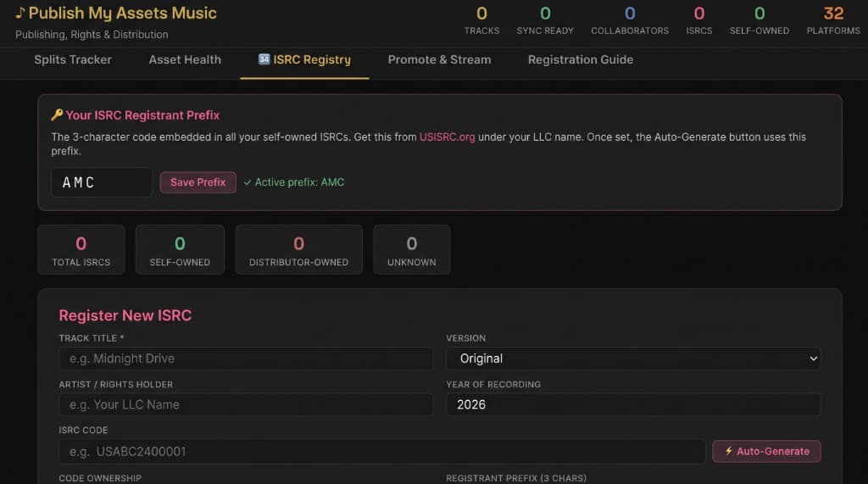Click the Auto-Generate ISRC button
The height and width of the screenshot is (484, 868).
coord(766,451)
